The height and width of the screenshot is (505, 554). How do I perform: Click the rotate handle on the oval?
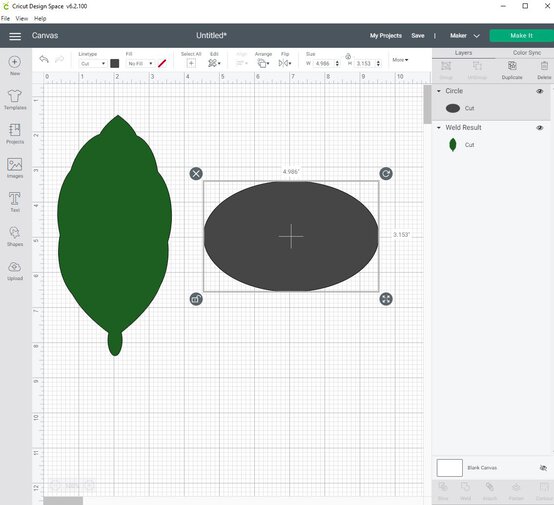386,174
